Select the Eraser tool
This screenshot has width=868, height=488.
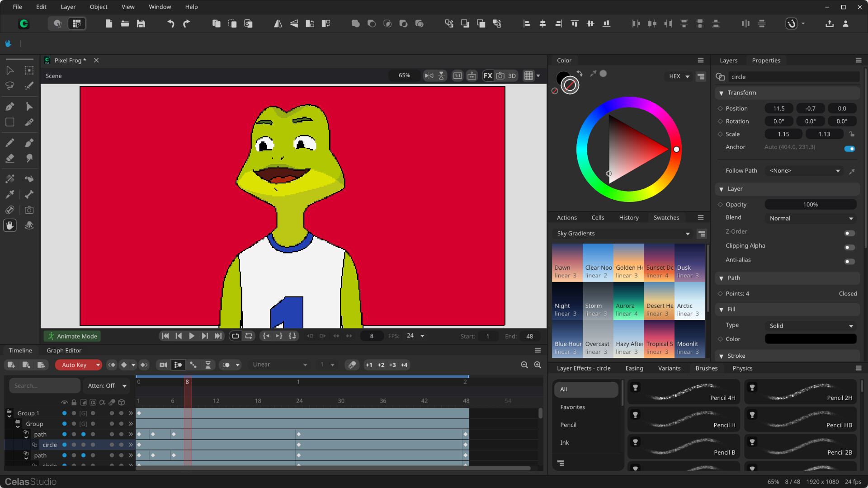pos(9,158)
